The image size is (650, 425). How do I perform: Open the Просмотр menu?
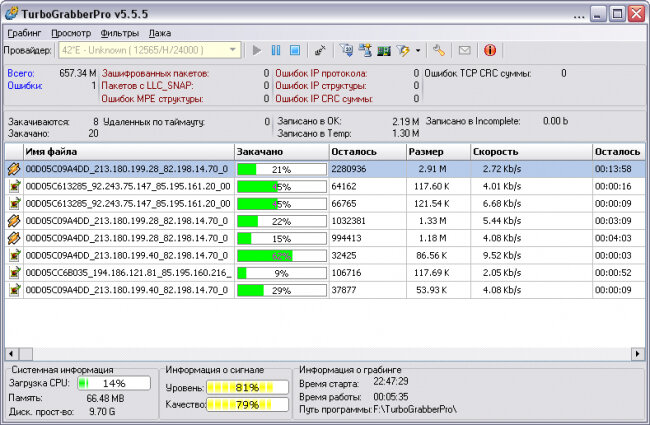click(x=71, y=33)
